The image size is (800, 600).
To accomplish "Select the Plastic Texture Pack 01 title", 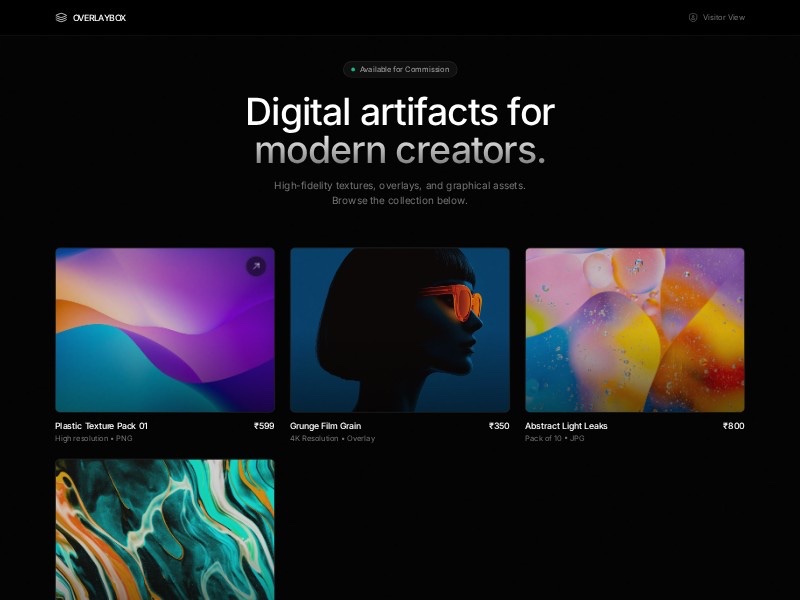I will 101,426.
